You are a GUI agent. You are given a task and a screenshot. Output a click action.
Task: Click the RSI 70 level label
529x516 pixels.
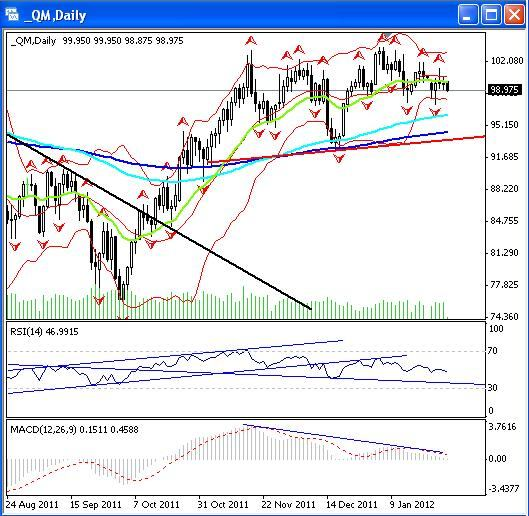pos(492,351)
